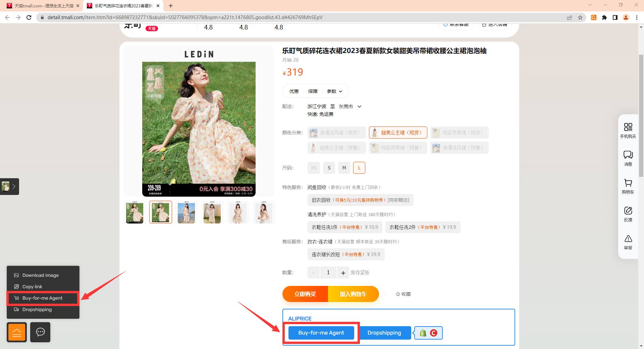The image size is (644, 349).
Task: Click the 反馈 feedback pencil icon
Action: coord(628,211)
